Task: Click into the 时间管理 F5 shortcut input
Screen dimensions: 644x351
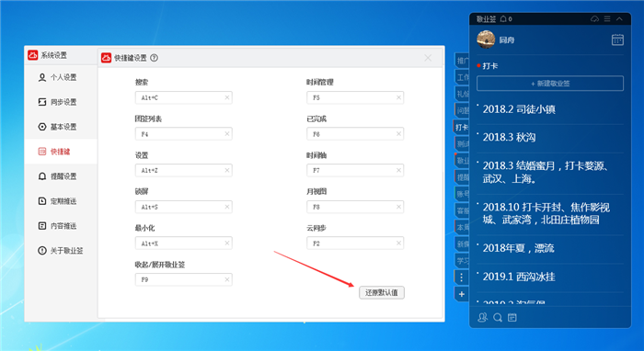Action: pyautogui.click(x=355, y=97)
